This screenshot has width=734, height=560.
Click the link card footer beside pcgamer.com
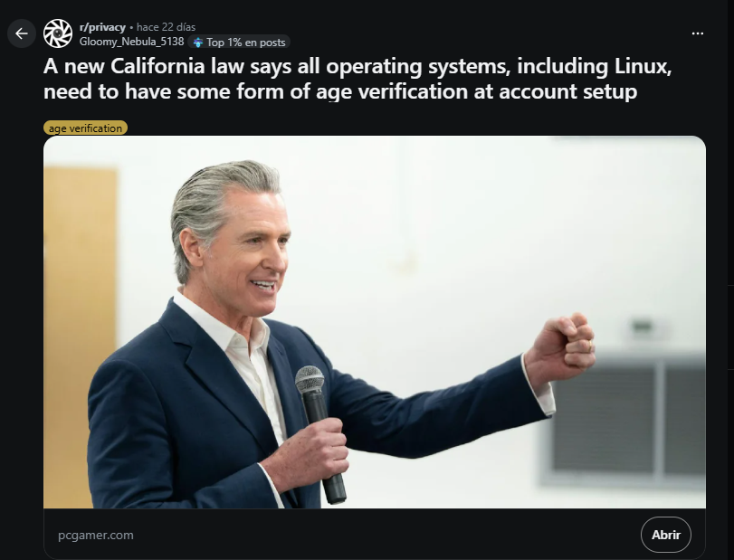(x=375, y=535)
